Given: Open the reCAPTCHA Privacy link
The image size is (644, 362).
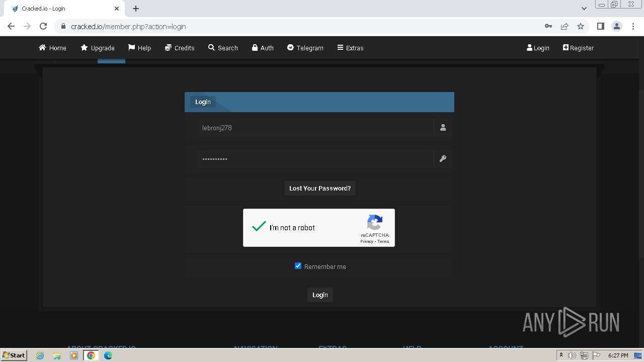Looking at the screenshot, I should coord(367,242).
